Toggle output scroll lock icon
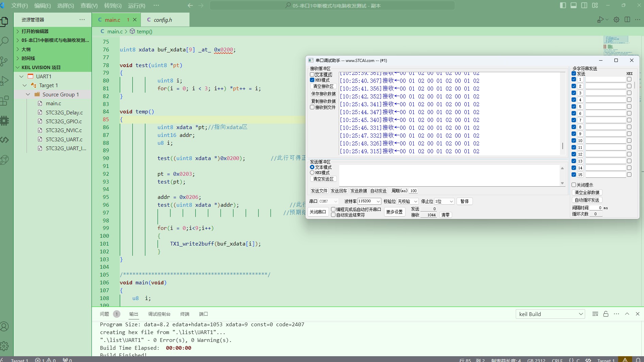The height and width of the screenshot is (362, 644). point(606,314)
